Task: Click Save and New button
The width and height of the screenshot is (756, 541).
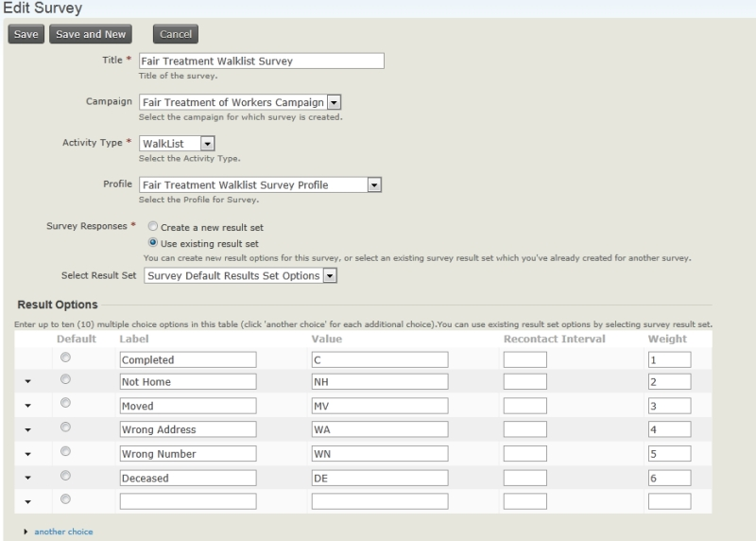Action: [90, 35]
